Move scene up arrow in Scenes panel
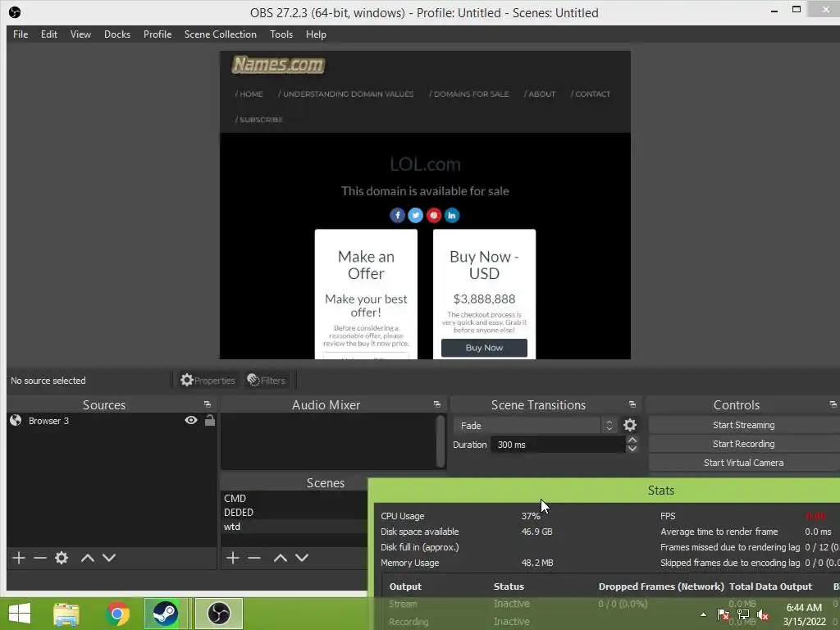Image resolution: width=840 pixels, height=630 pixels. (281, 558)
